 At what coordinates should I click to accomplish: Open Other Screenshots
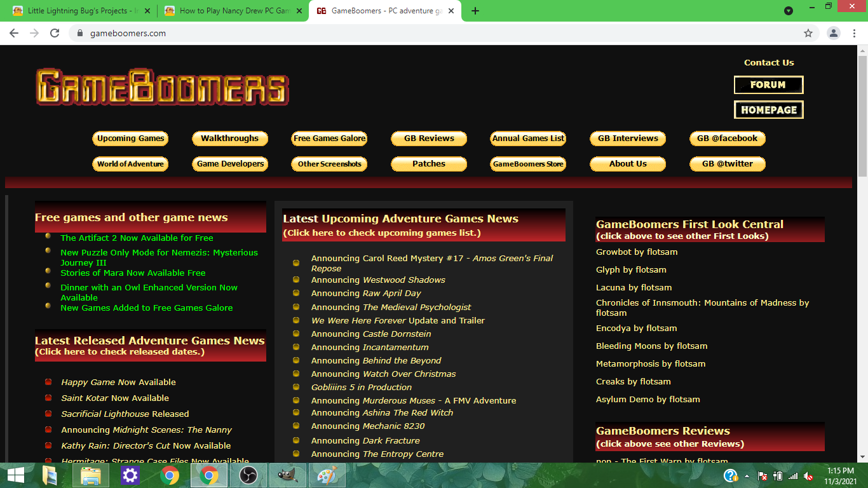[x=329, y=164]
